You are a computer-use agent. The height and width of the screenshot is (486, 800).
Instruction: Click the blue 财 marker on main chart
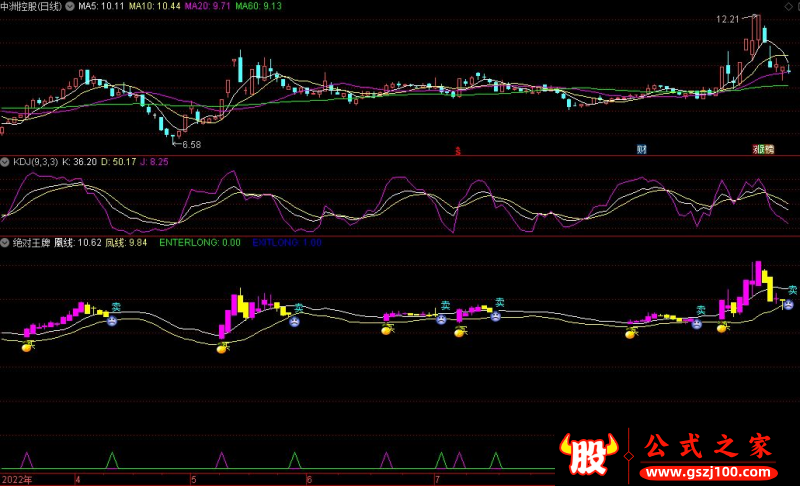click(641, 149)
